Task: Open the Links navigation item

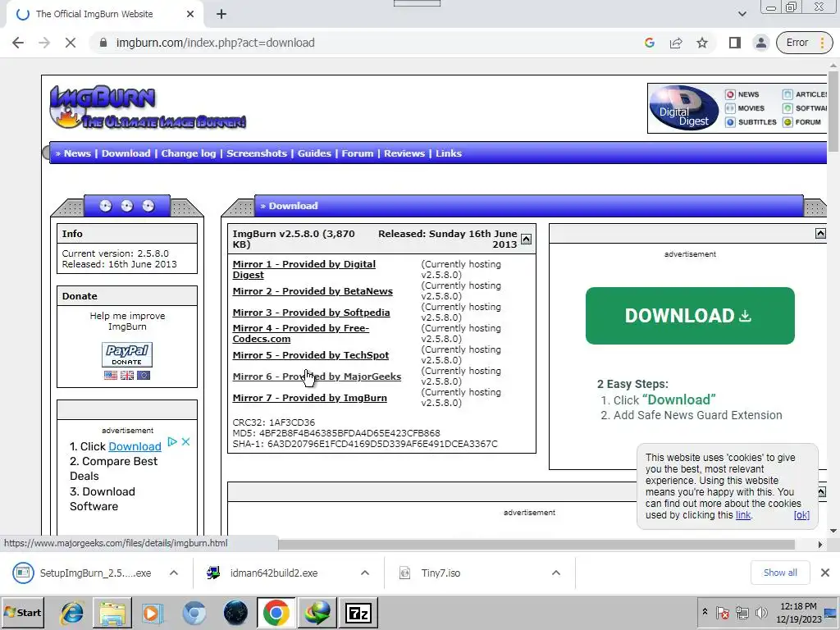Action: pyautogui.click(x=449, y=153)
